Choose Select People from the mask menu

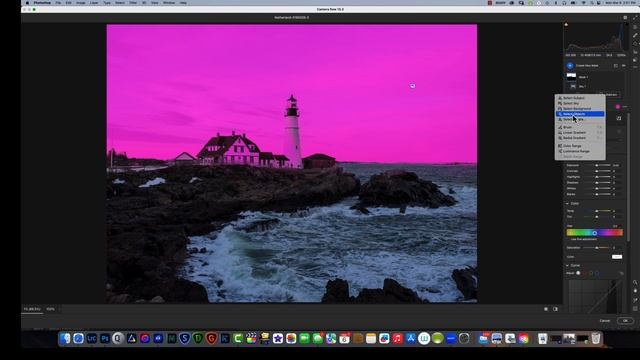(x=580, y=119)
